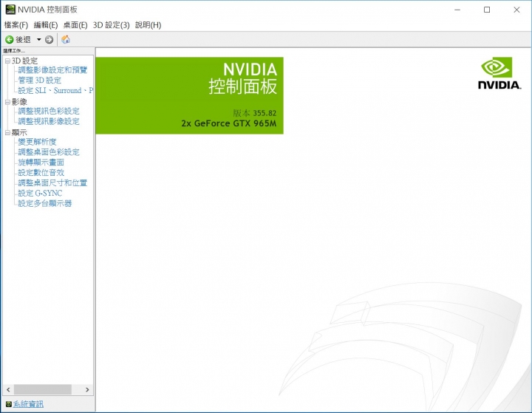Open the 編輯(E) menu
The image size is (532, 413).
point(46,25)
